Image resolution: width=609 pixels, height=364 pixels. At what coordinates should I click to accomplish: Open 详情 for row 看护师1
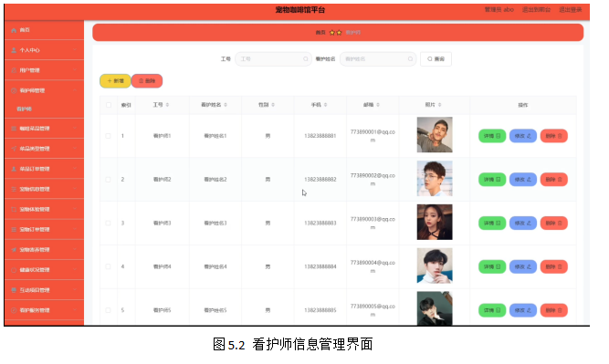[x=492, y=136]
